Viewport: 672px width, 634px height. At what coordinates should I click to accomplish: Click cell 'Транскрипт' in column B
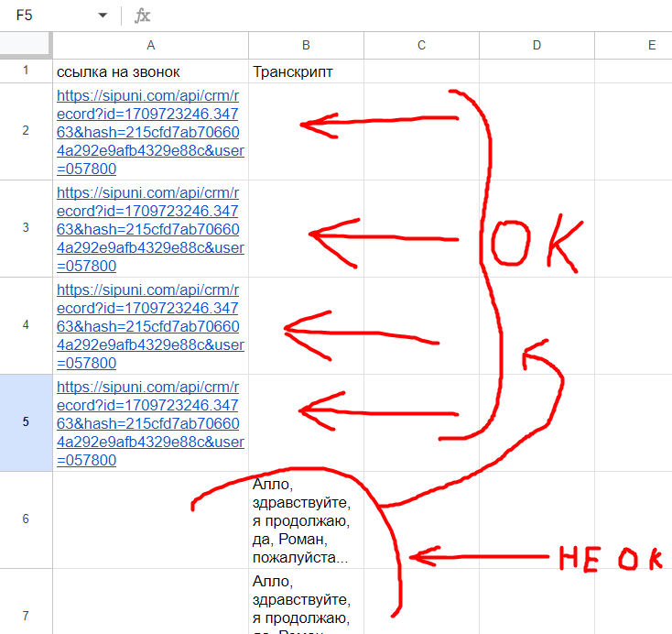[x=306, y=71]
